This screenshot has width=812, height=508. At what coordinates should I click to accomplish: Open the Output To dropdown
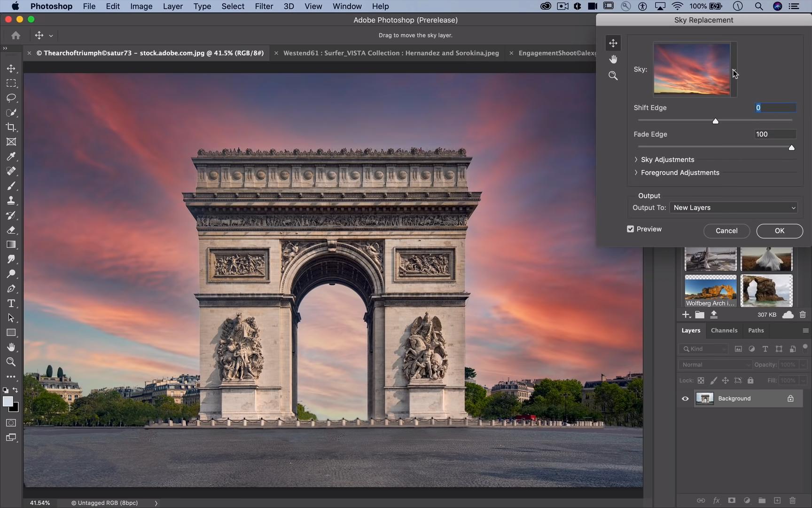(734, 208)
